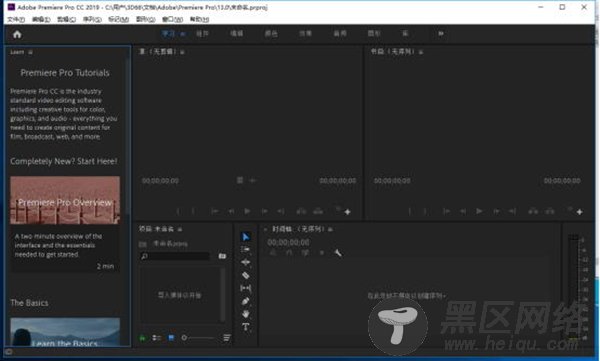Screen dimensions: 600x361
Task: Select the Pen tool
Action: pos(246,301)
